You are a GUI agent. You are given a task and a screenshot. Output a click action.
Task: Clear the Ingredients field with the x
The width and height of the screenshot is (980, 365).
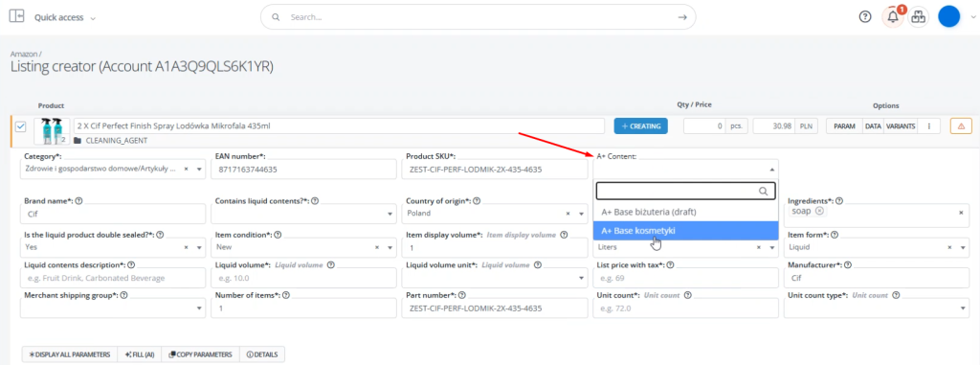click(x=961, y=213)
